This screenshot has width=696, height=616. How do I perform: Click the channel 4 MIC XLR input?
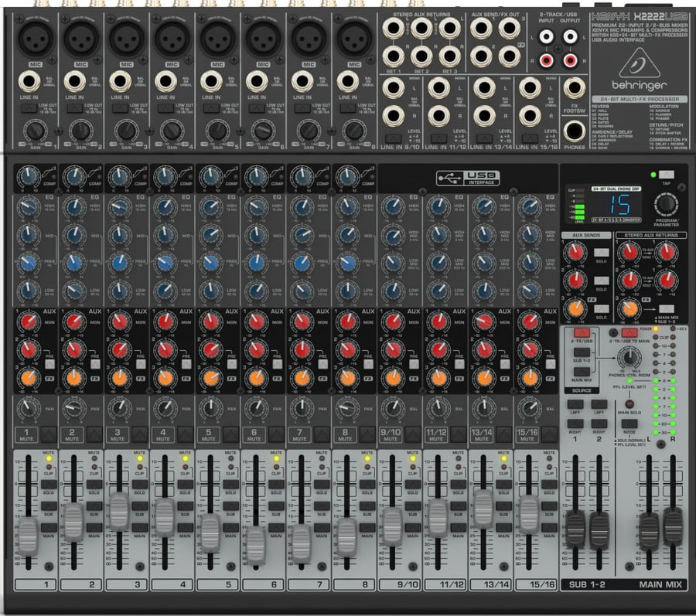coord(172,39)
